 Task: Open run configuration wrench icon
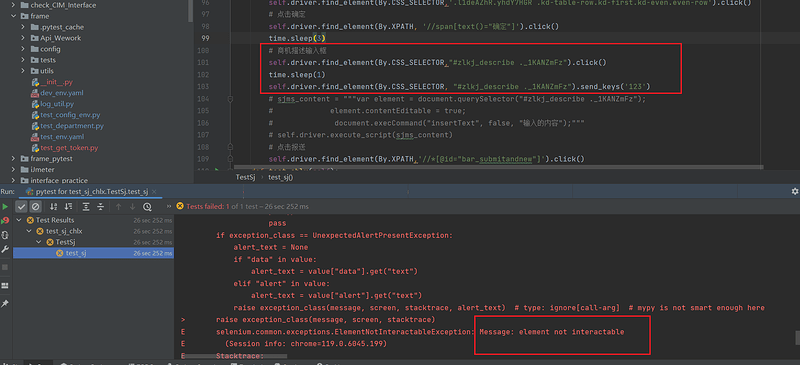pos(5,249)
